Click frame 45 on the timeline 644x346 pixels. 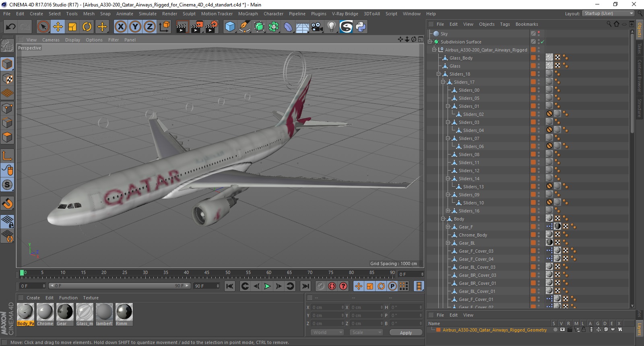click(x=207, y=273)
